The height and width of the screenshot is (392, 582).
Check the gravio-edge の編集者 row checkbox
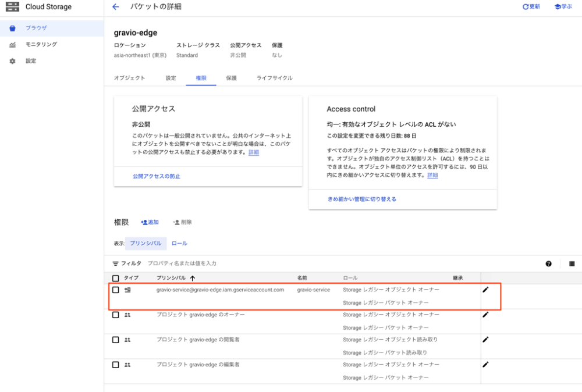pos(115,365)
